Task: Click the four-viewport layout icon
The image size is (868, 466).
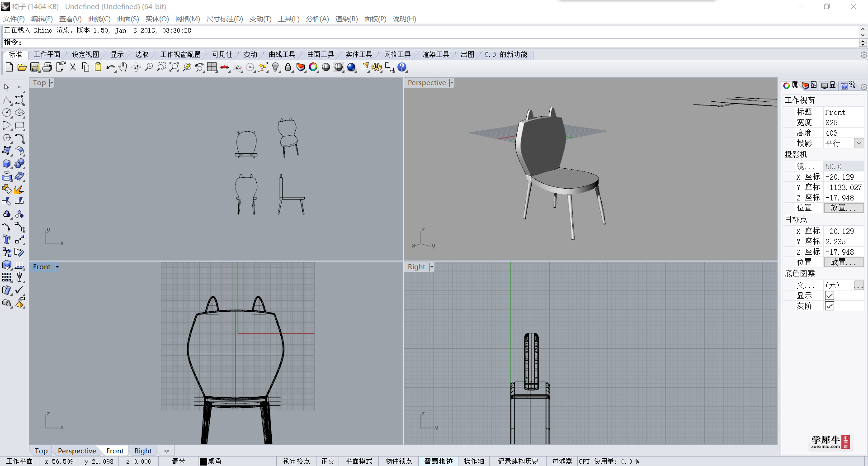Action: 212,67
